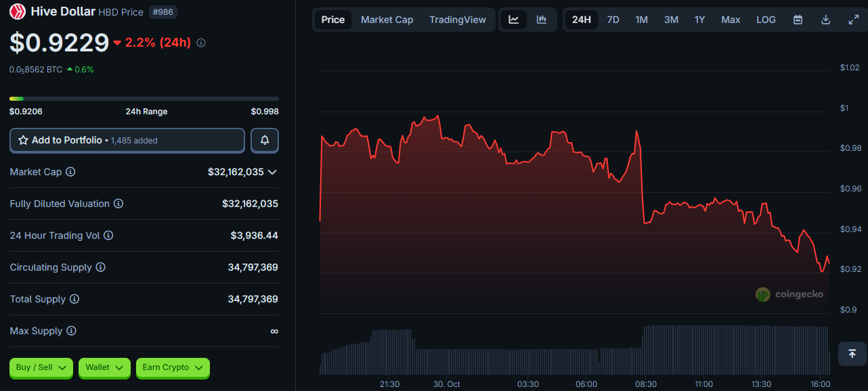Switch to the Market Cap chart tab
Screen dimensions: 868x391
pos(387,20)
